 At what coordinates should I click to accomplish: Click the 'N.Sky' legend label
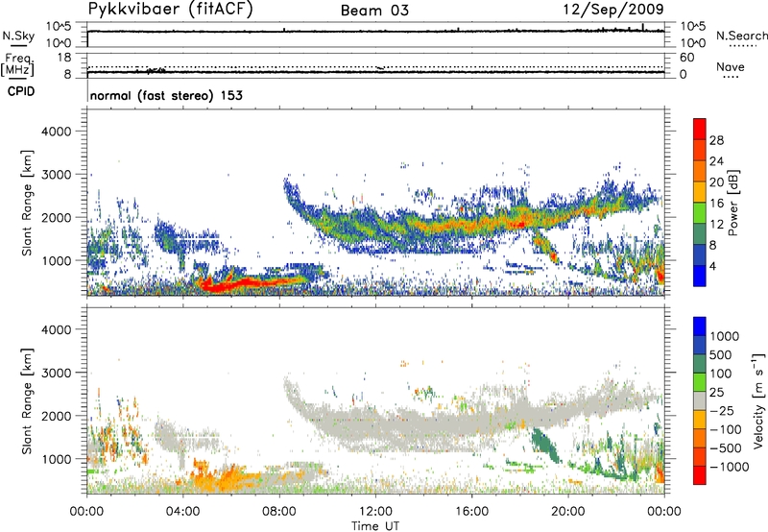(18, 36)
